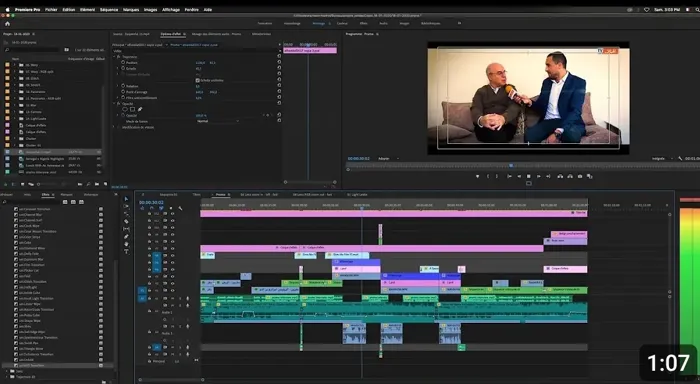Select the Razor tool in the toolbar
The height and width of the screenshot is (384, 700).
[x=126, y=221]
